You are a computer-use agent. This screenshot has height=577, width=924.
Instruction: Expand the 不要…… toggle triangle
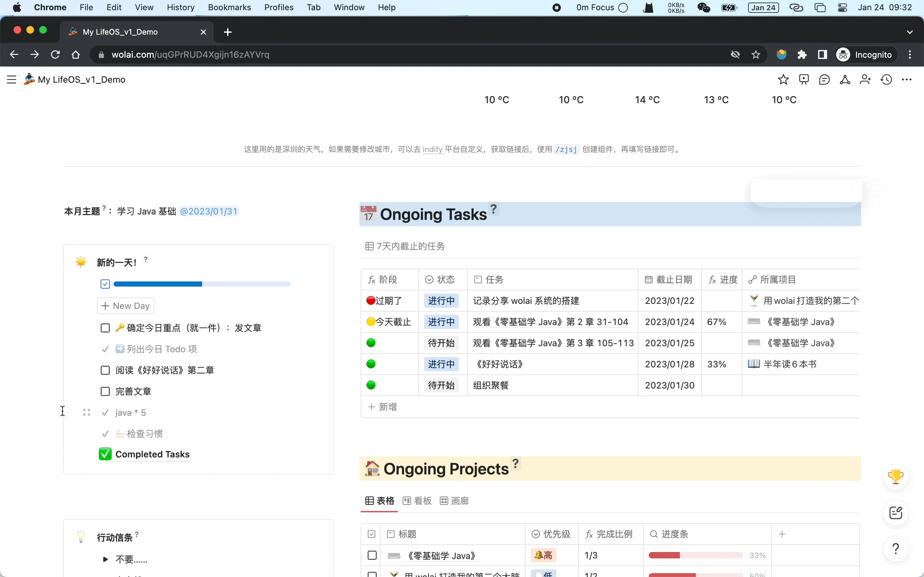click(105, 559)
